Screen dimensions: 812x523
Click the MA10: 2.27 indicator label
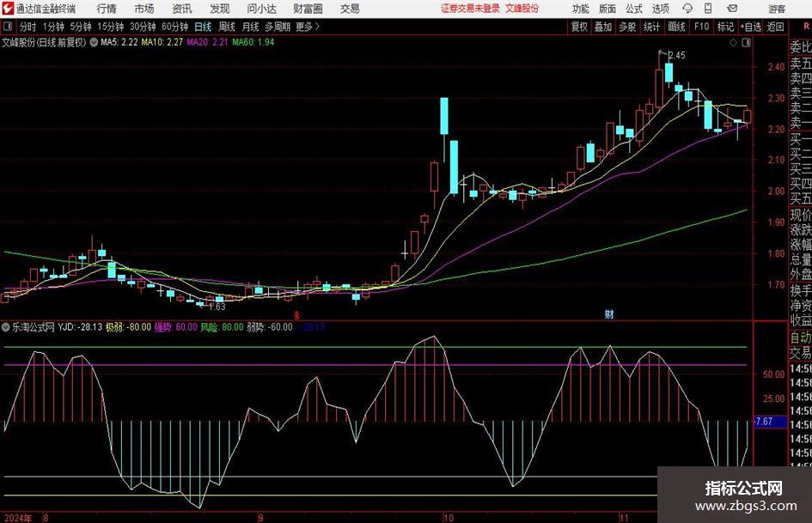pos(162,42)
